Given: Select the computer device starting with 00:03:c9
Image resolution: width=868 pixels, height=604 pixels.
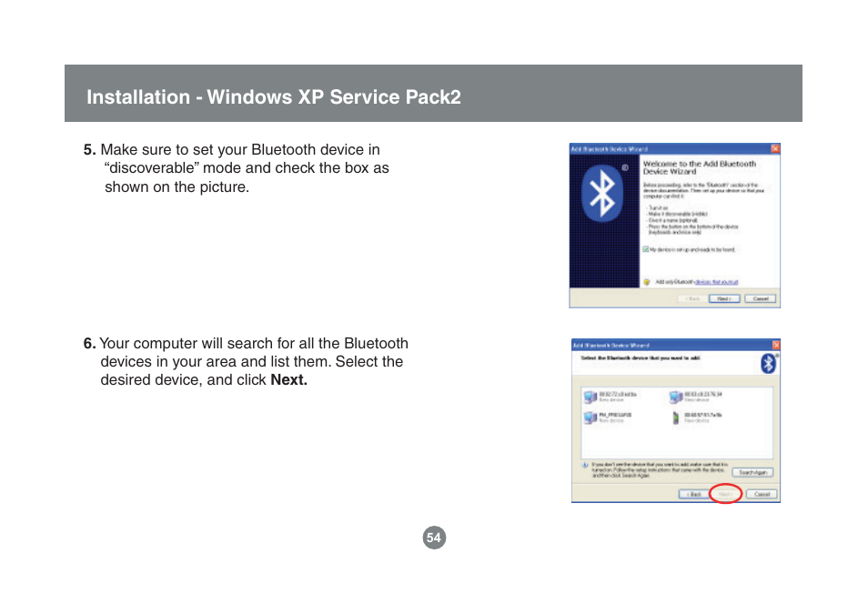Looking at the screenshot, I should pos(696,397).
